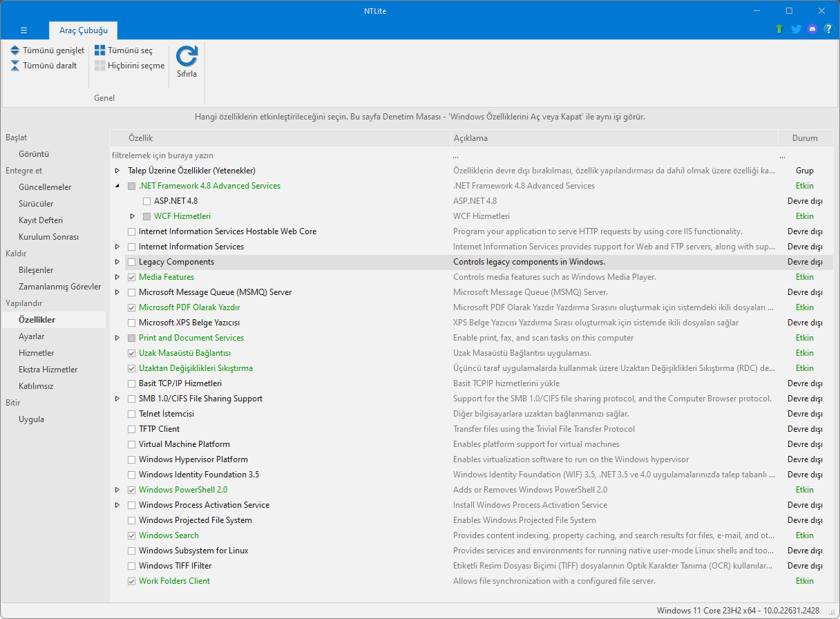Click the Tümünü genişlet expand-all icon
Image resolution: width=840 pixels, height=619 pixels.
tap(15, 50)
